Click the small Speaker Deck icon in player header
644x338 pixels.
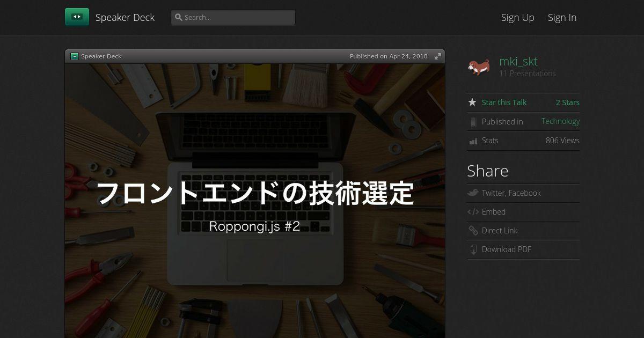tap(75, 56)
